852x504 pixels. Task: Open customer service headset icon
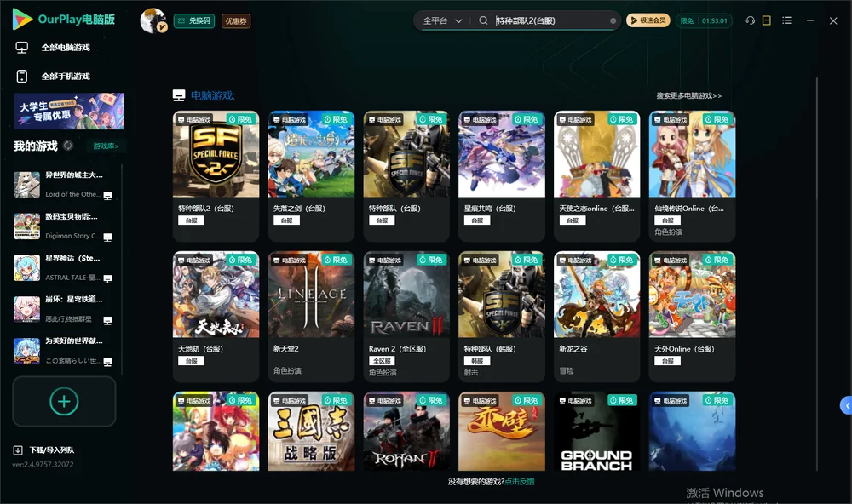[751, 20]
